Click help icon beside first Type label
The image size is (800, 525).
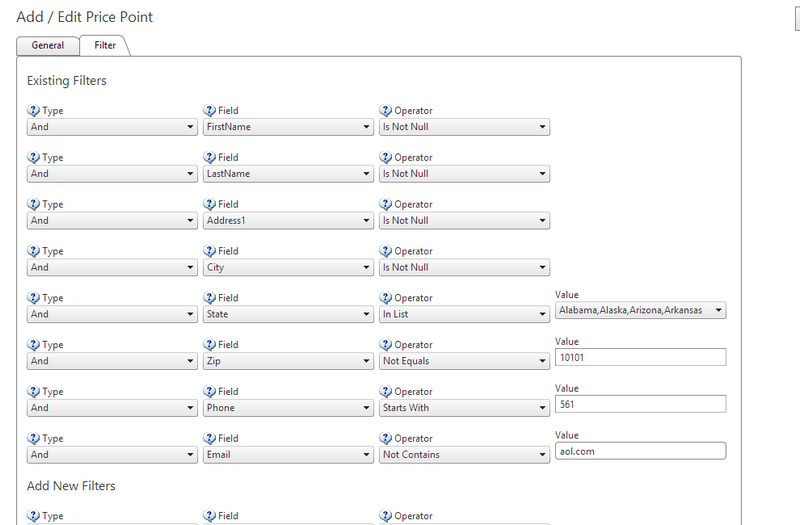coord(33,111)
